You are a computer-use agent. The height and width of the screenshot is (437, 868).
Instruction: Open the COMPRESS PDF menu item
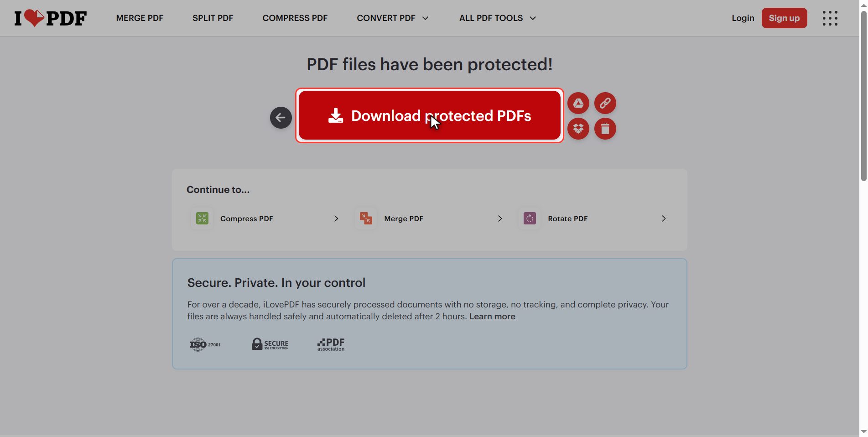pyautogui.click(x=295, y=18)
